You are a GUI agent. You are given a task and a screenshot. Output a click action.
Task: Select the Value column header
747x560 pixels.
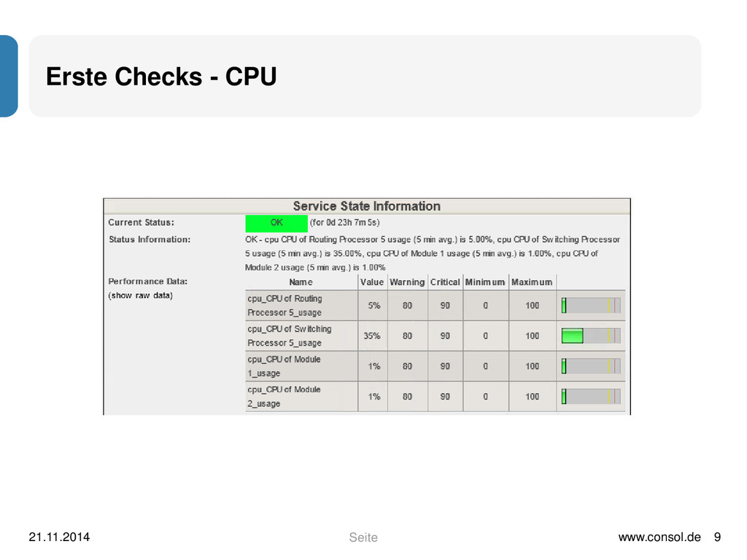click(372, 282)
